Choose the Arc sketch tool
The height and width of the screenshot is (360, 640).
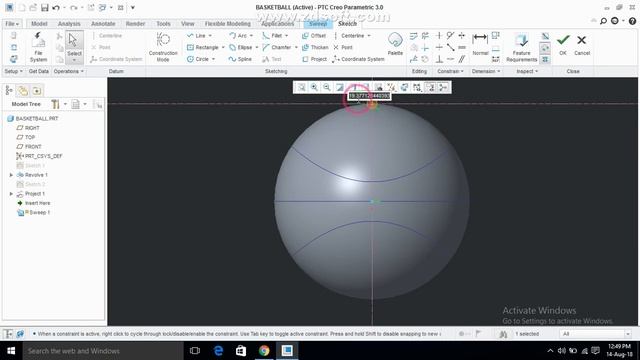(238, 36)
